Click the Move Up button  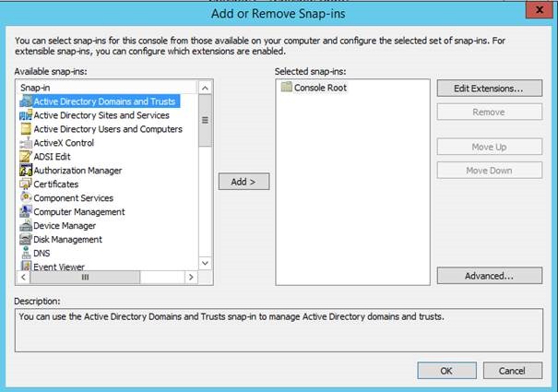(x=490, y=147)
